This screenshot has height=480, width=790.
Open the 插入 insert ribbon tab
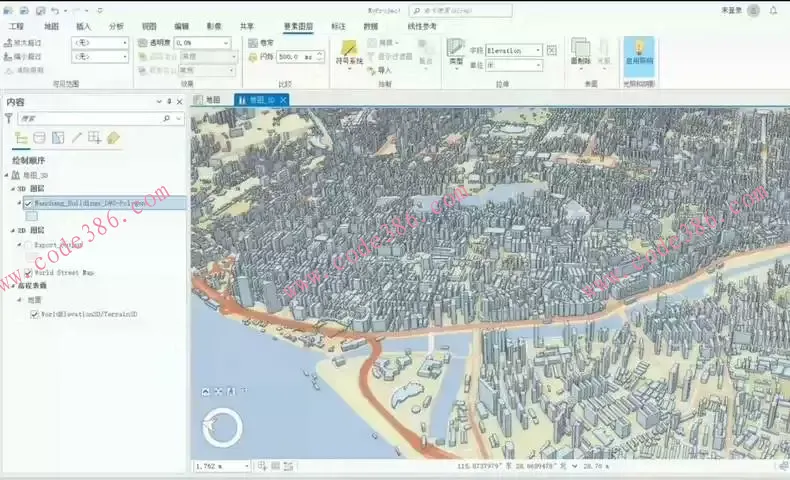[83, 26]
